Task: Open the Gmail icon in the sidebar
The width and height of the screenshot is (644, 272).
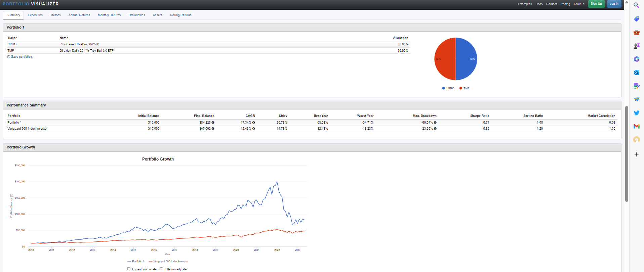Action: (636, 126)
